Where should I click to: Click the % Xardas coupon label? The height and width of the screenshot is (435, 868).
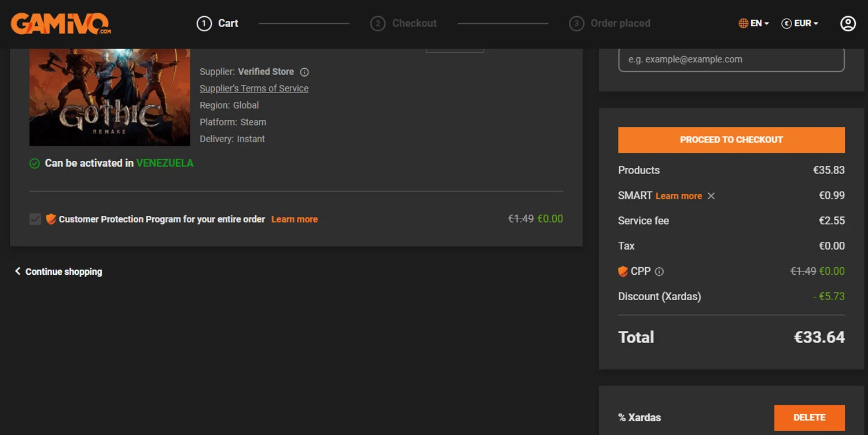[x=639, y=418]
